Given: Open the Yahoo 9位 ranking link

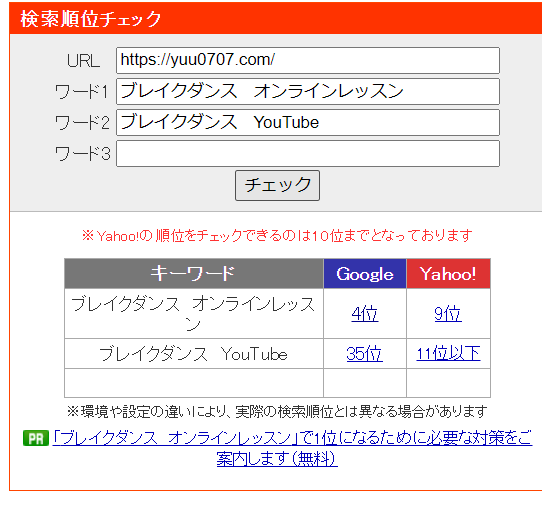Looking at the screenshot, I should [x=448, y=314].
